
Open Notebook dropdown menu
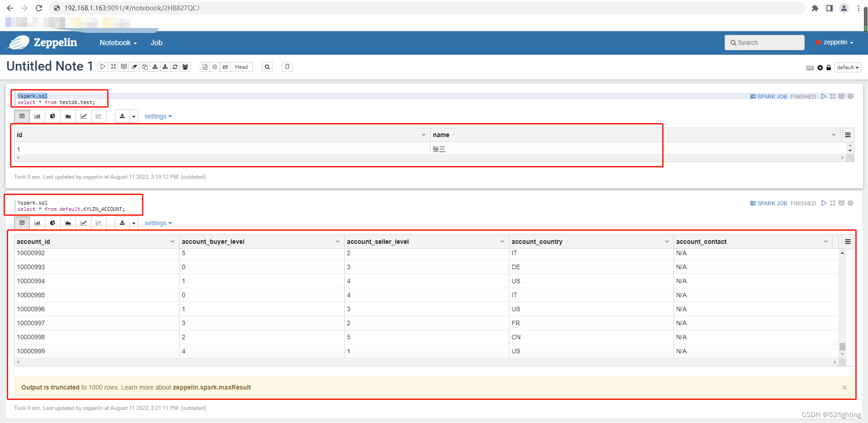tap(118, 43)
